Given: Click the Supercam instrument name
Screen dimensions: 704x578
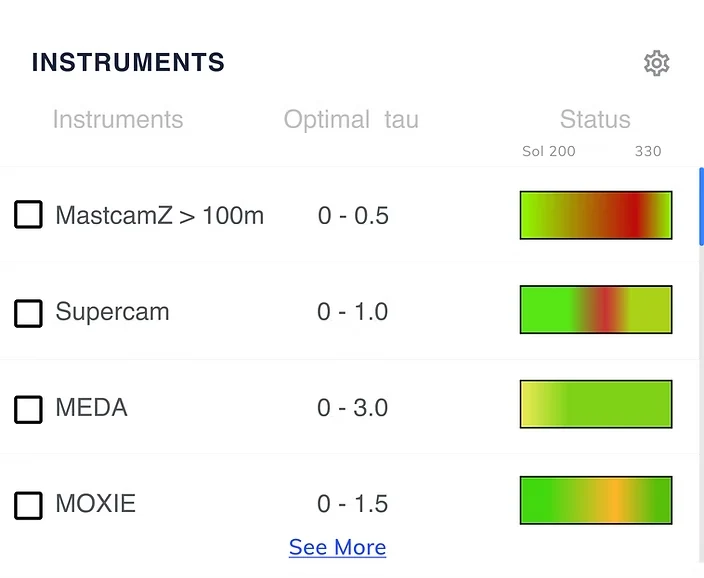Looking at the screenshot, I should point(112,311).
